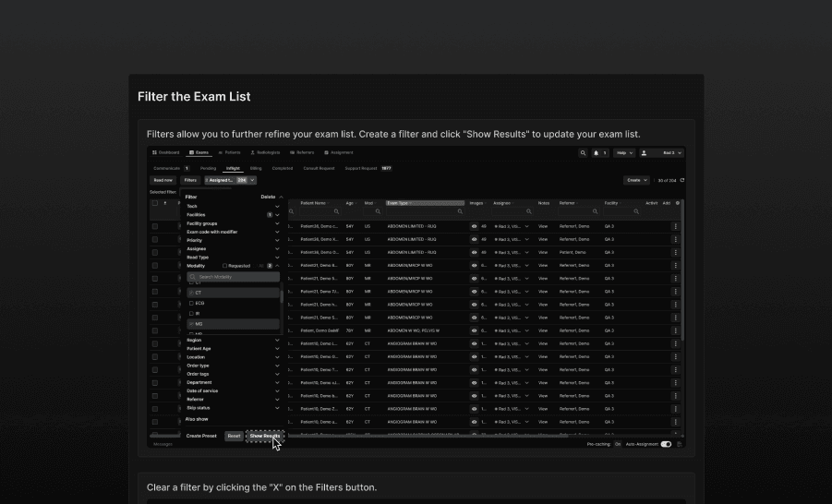
Task: Click search icon in Mod column filter
Action: point(378,211)
